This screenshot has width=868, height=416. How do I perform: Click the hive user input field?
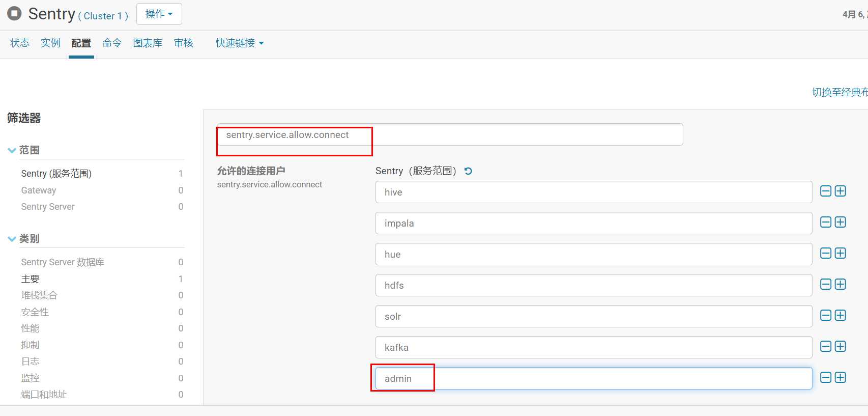point(594,192)
